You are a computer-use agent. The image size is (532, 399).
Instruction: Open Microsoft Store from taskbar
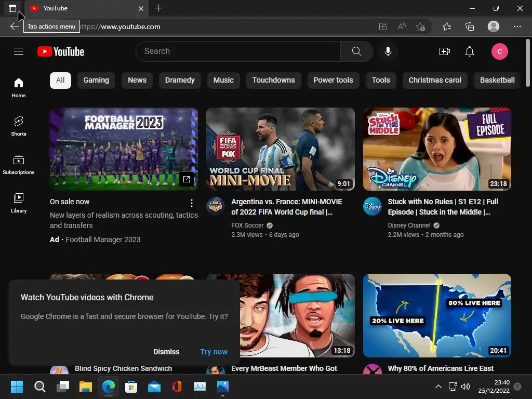click(131, 387)
